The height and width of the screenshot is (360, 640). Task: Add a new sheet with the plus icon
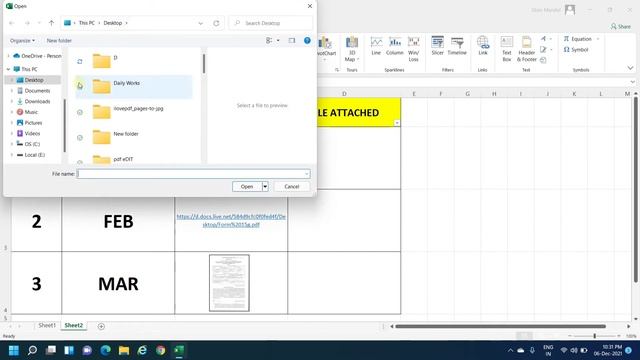101,326
